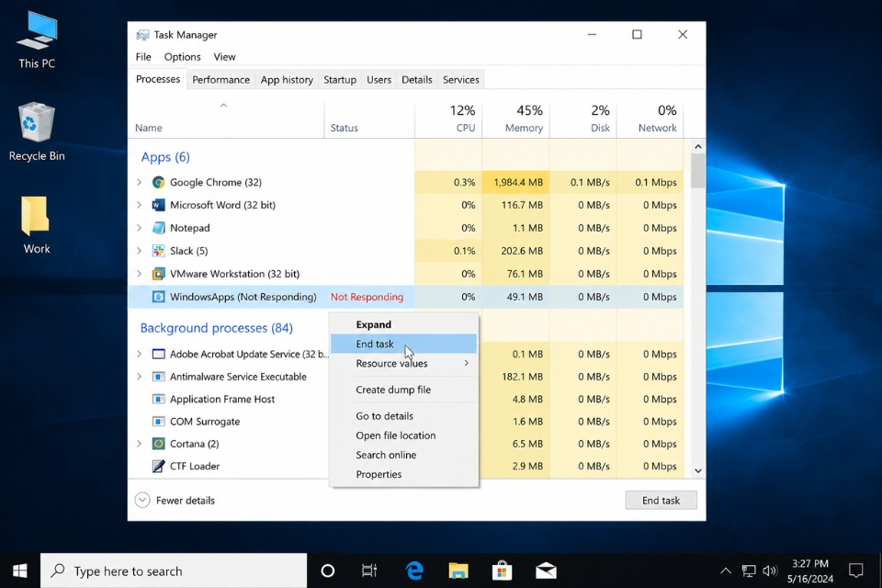Select Open file location

tap(404, 435)
